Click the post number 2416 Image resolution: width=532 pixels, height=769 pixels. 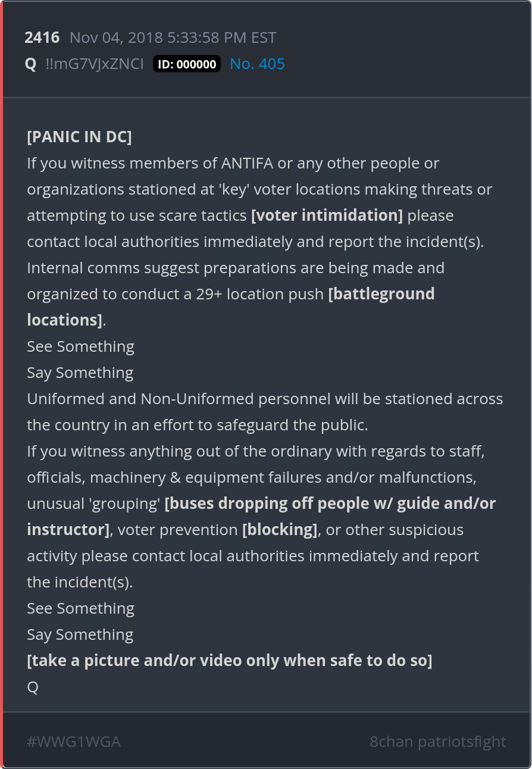pyautogui.click(x=42, y=37)
